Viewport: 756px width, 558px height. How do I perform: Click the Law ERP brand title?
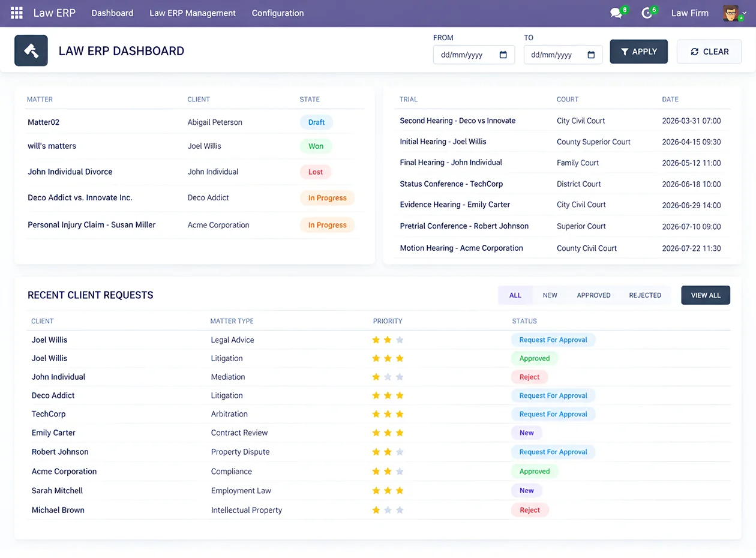point(55,13)
